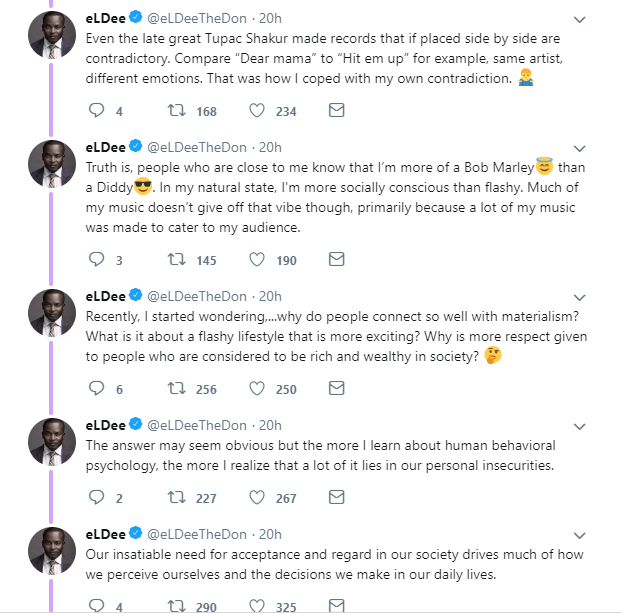The image size is (622, 613).
Task: Like the tweet with 234 likes
Action: 257,111
